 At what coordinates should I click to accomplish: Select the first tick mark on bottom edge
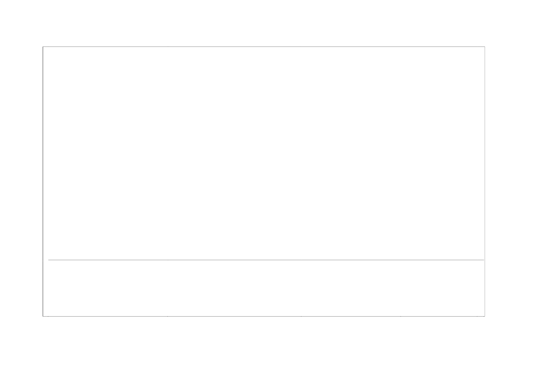[48, 316]
